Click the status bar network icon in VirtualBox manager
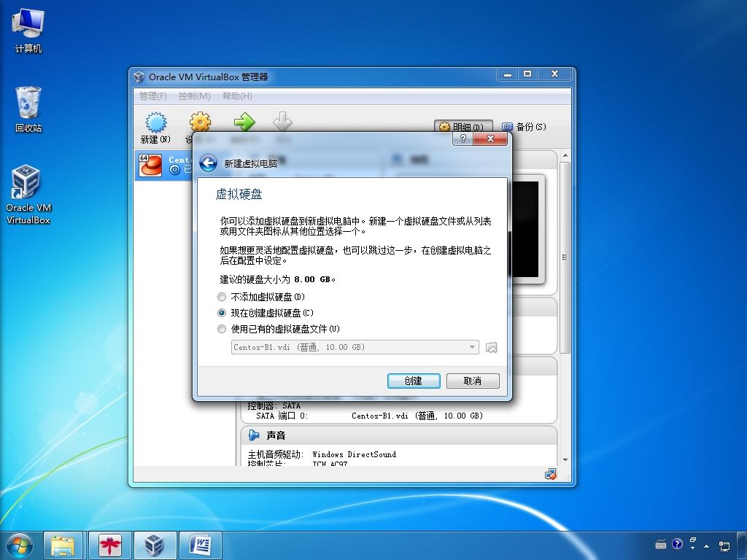This screenshot has height=560, width=747. [550, 474]
